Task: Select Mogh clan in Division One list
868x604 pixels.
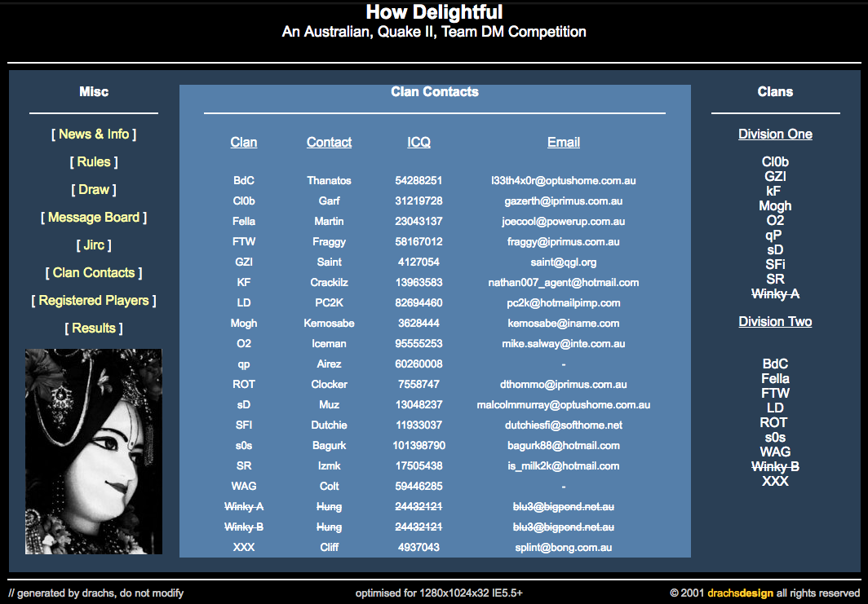Action: [x=775, y=206]
